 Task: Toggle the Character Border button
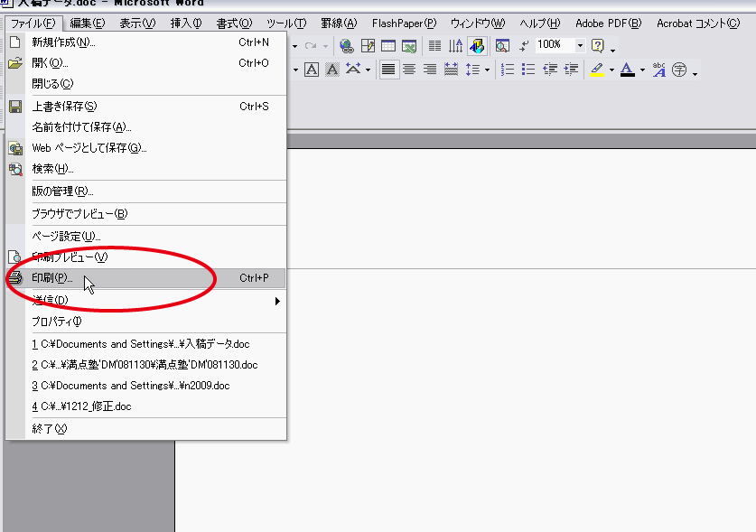[312, 70]
